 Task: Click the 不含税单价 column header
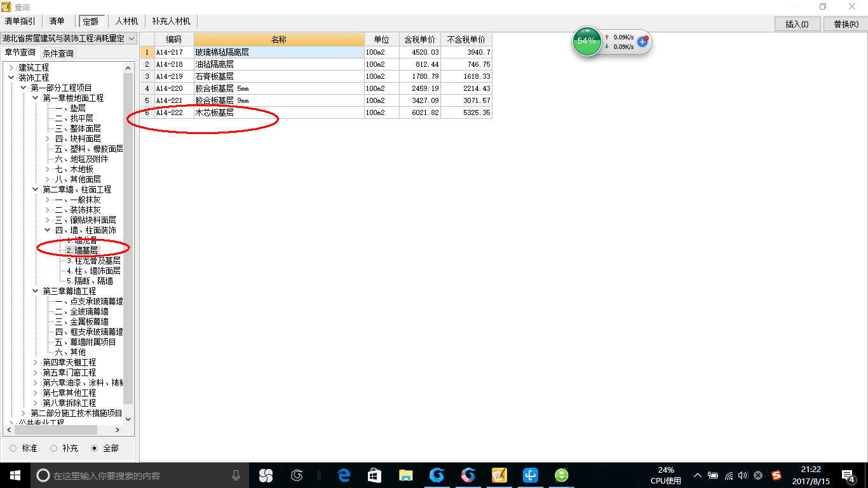click(x=466, y=39)
